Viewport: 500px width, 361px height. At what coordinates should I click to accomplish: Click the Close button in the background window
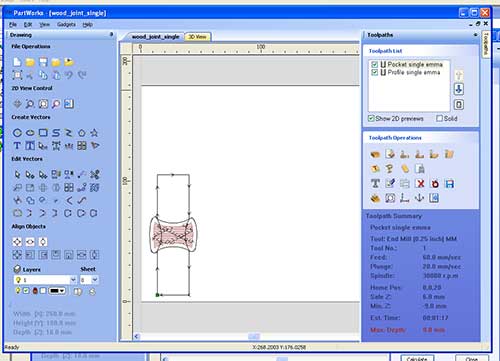[x=472, y=358]
